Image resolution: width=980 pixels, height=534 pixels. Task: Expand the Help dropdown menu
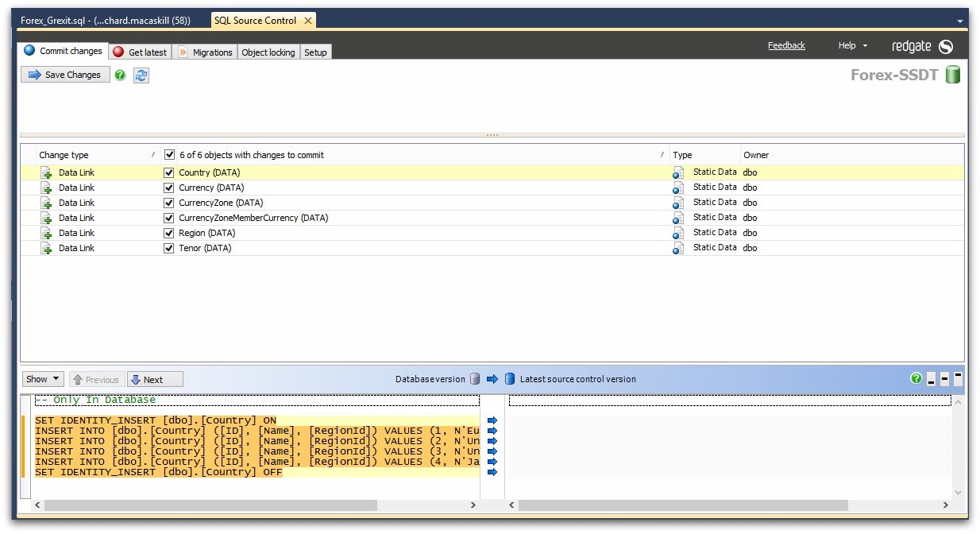click(x=853, y=46)
